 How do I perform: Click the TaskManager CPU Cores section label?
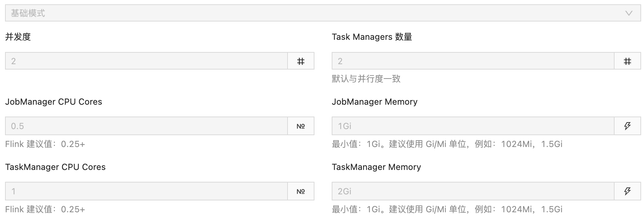55,167
